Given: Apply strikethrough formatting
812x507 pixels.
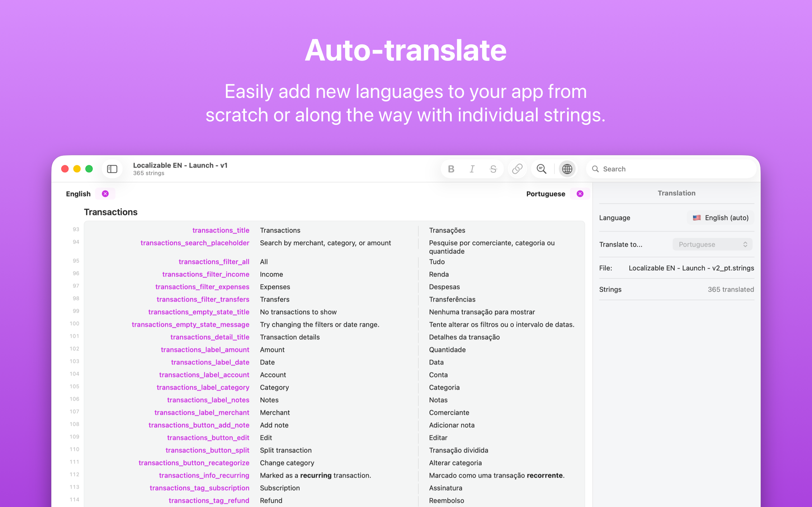Looking at the screenshot, I should pyautogui.click(x=493, y=169).
